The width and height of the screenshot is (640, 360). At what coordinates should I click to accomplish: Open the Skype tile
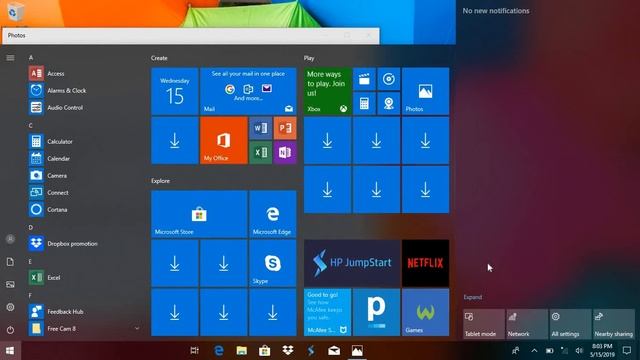pos(273,263)
